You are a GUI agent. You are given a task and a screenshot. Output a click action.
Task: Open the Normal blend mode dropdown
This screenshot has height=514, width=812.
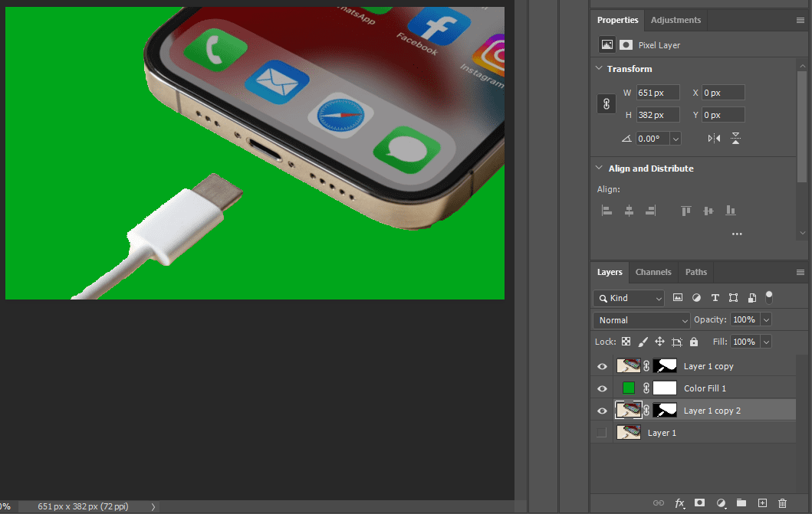[x=641, y=320]
